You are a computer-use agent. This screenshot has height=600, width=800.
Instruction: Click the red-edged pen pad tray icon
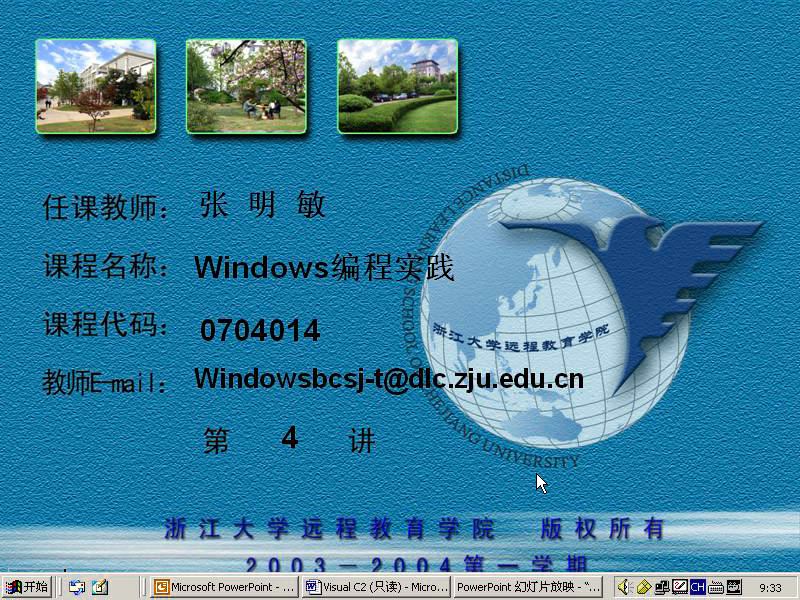(x=680, y=587)
